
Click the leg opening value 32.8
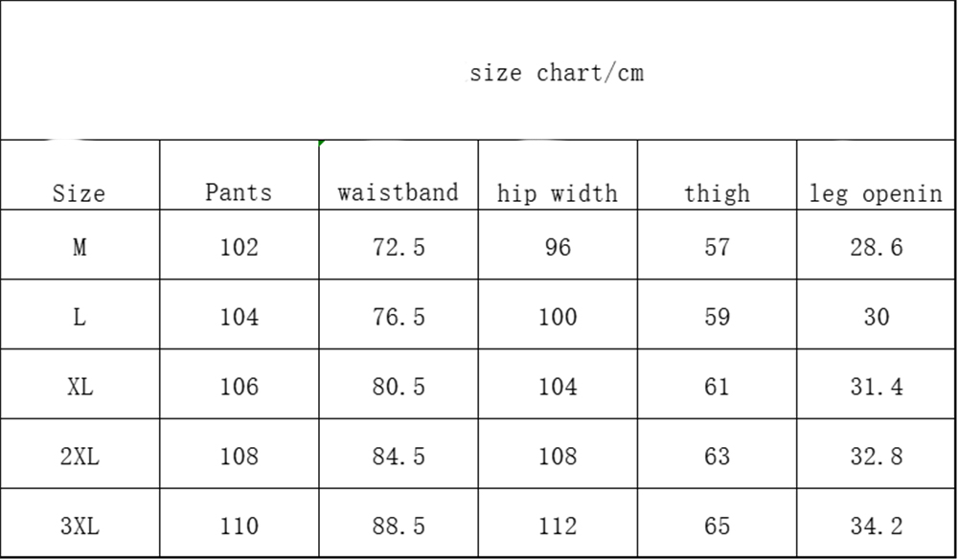pyautogui.click(x=876, y=457)
